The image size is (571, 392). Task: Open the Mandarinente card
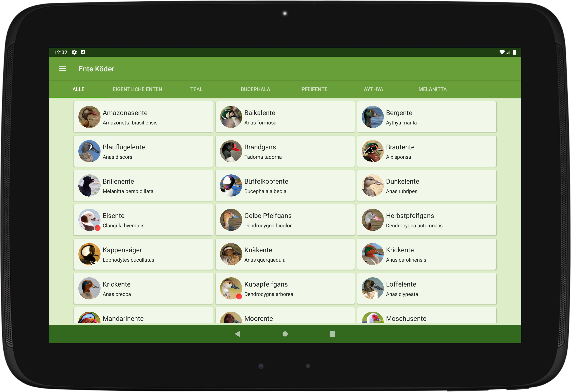tap(143, 316)
